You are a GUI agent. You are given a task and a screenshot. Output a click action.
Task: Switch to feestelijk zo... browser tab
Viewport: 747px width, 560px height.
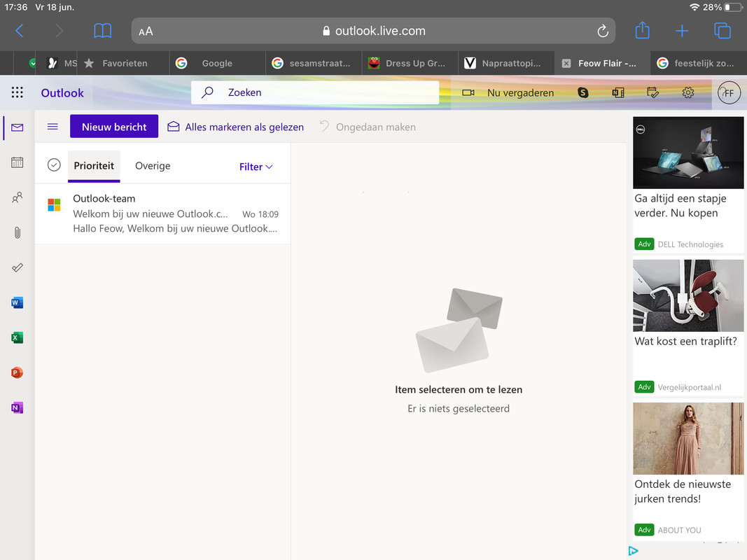(699, 63)
